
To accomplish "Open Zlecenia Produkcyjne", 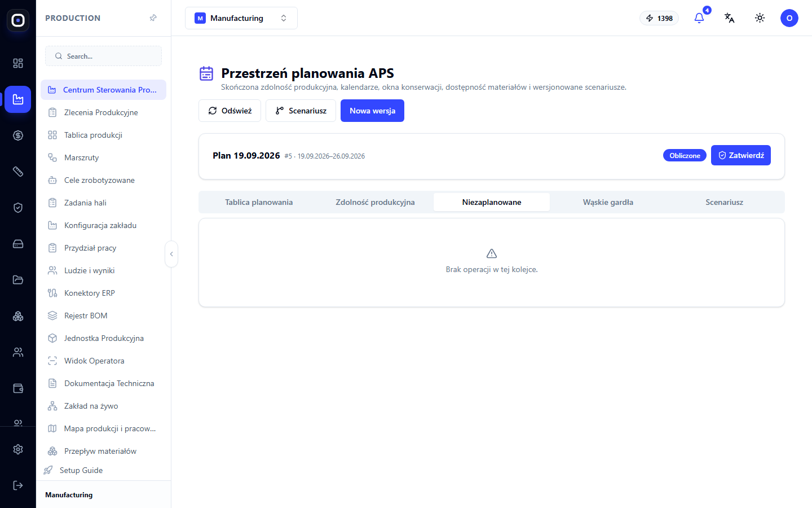I will tap(103, 112).
